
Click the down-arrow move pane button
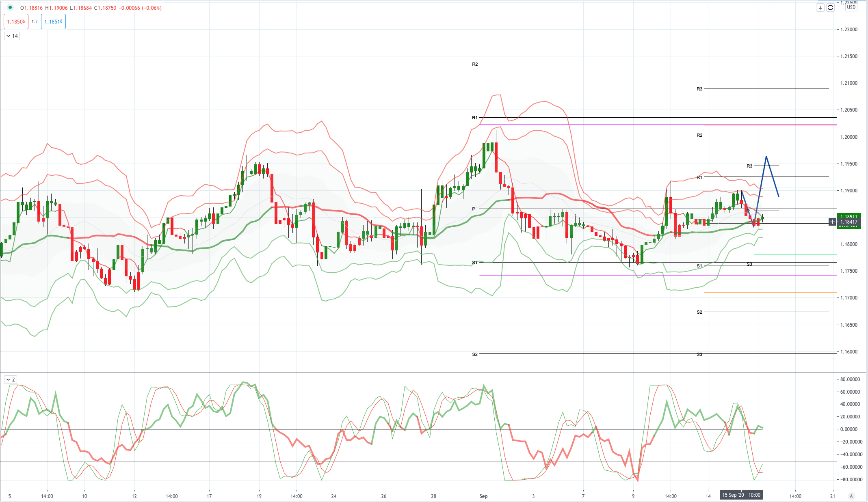click(820, 7)
